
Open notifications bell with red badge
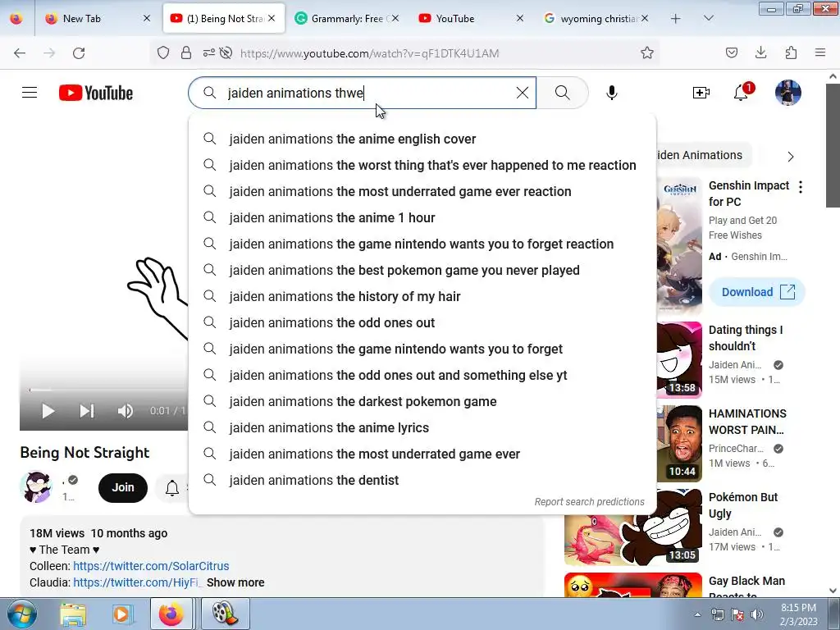coord(742,92)
